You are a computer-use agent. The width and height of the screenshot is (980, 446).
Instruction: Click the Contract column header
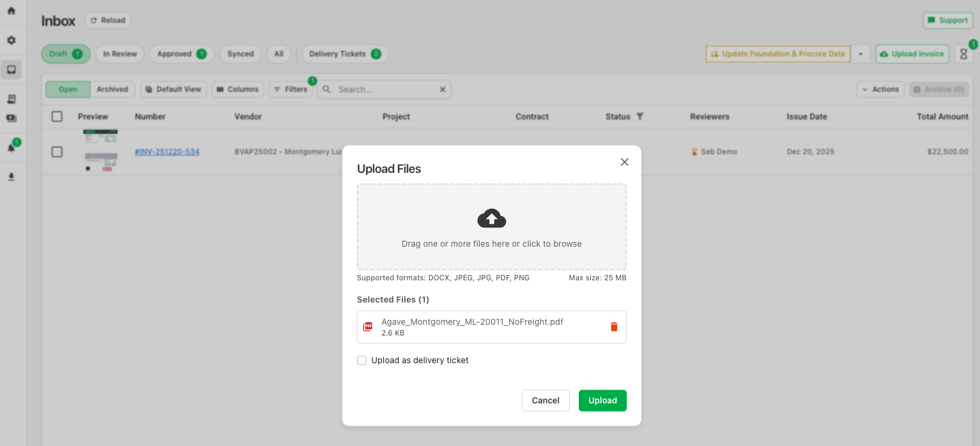pyautogui.click(x=532, y=116)
